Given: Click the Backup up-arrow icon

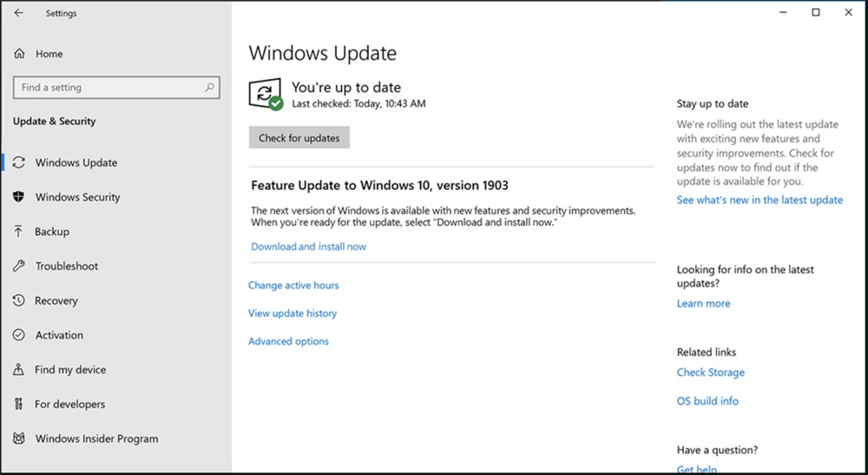Looking at the screenshot, I should point(19,231).
